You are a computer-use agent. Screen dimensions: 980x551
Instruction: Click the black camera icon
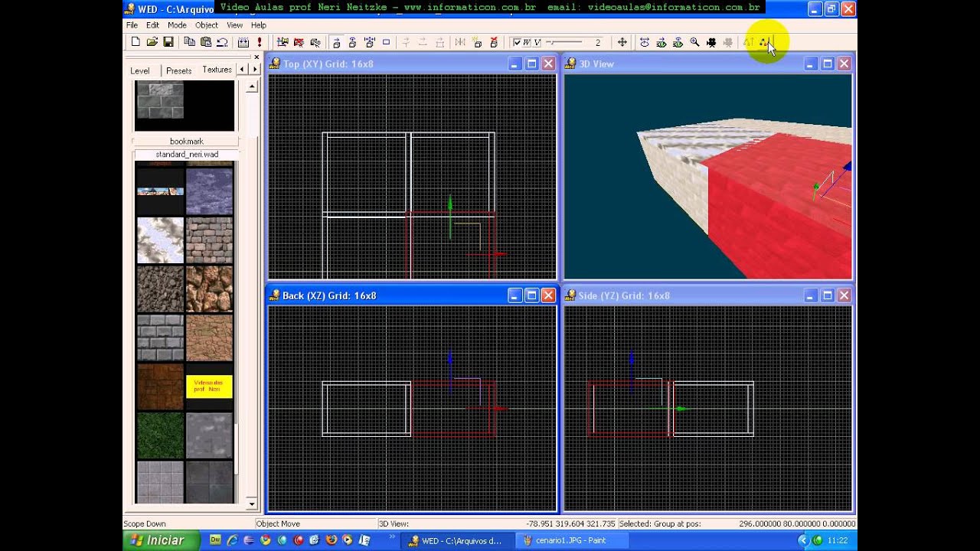tap(711, 42)
